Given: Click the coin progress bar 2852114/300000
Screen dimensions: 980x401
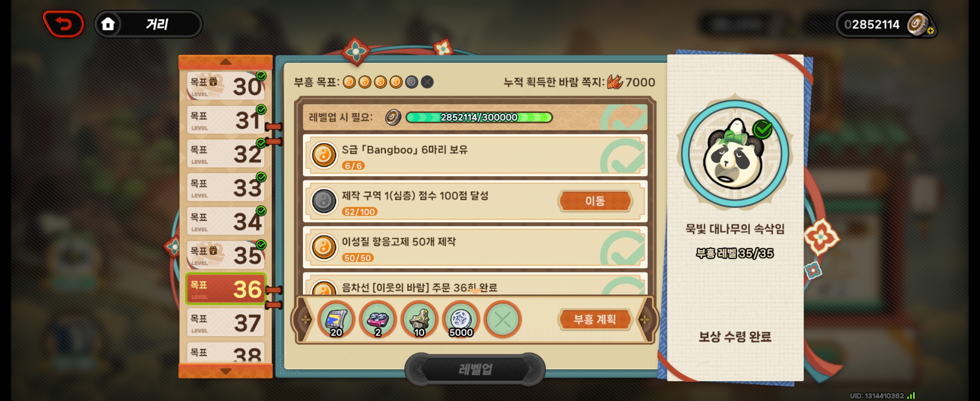Looking at the screenshot, I should click(479, 117).
